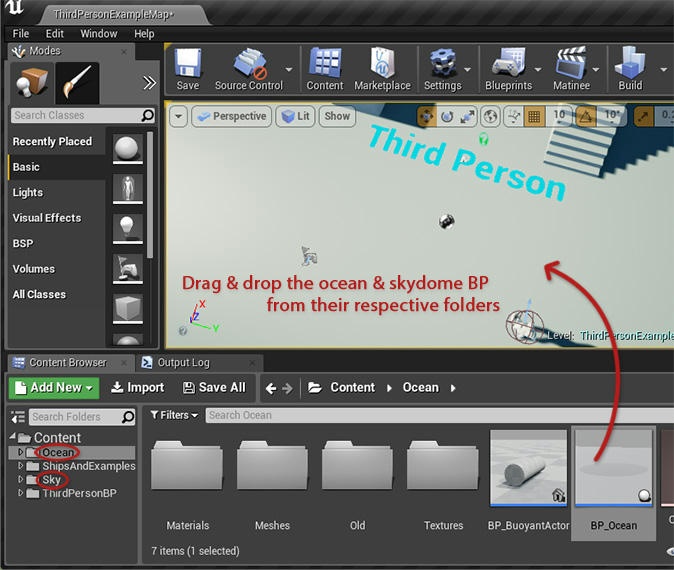Open the Marketplace
The width and height of the screenshot is (674, 570).
[382, 66]
